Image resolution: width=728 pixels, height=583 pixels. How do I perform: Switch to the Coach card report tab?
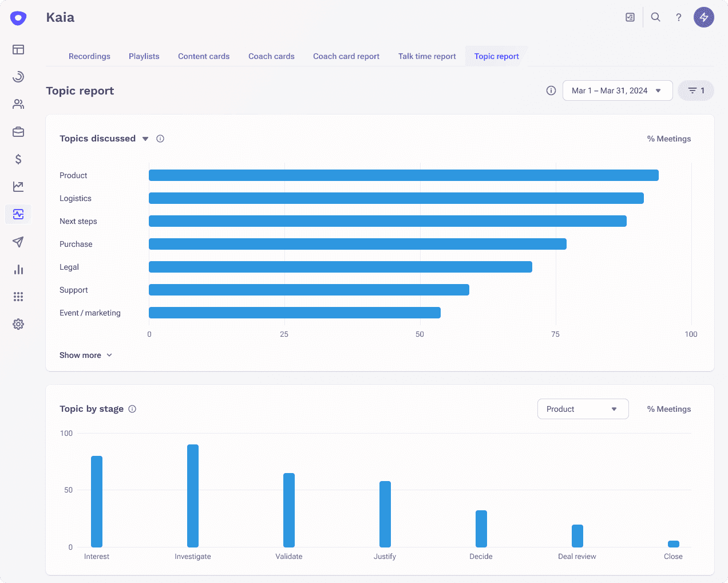coord(346,56)
